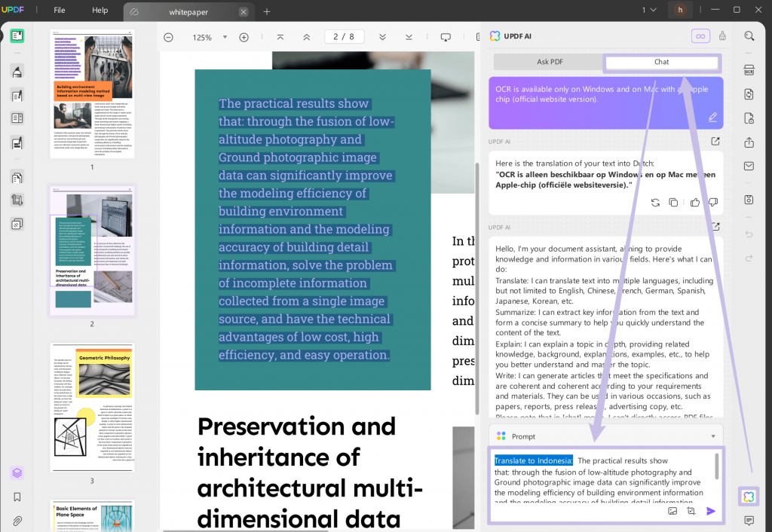Go to the next page
This screenshot has height=532, width=772.
click(382, 38)
